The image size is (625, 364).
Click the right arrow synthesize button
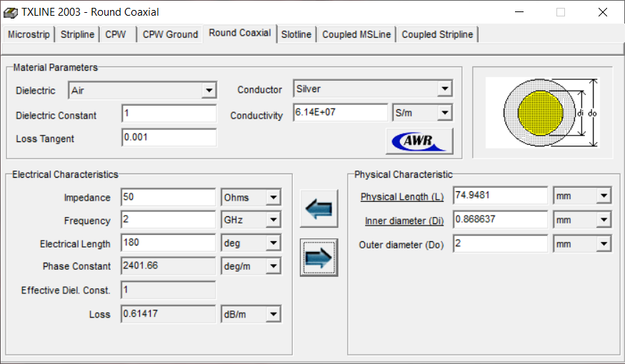[319, 258]
